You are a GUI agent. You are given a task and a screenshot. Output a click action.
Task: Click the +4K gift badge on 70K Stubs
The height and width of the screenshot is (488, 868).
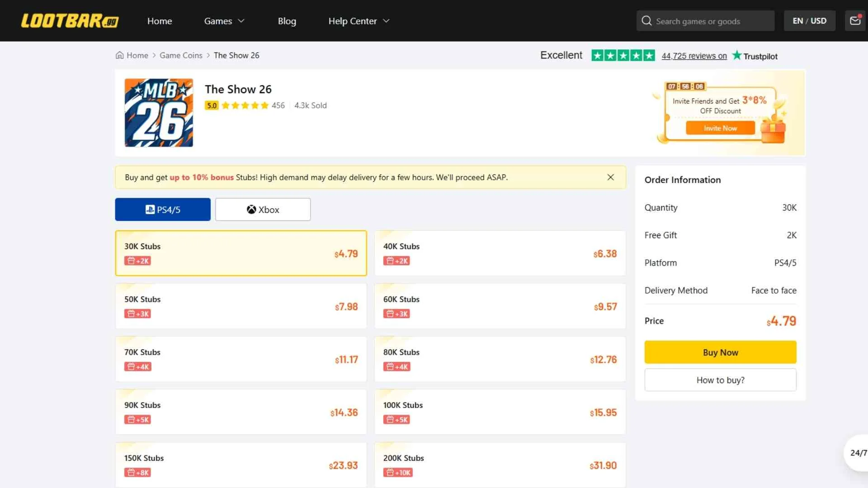(x=138, y=366)
